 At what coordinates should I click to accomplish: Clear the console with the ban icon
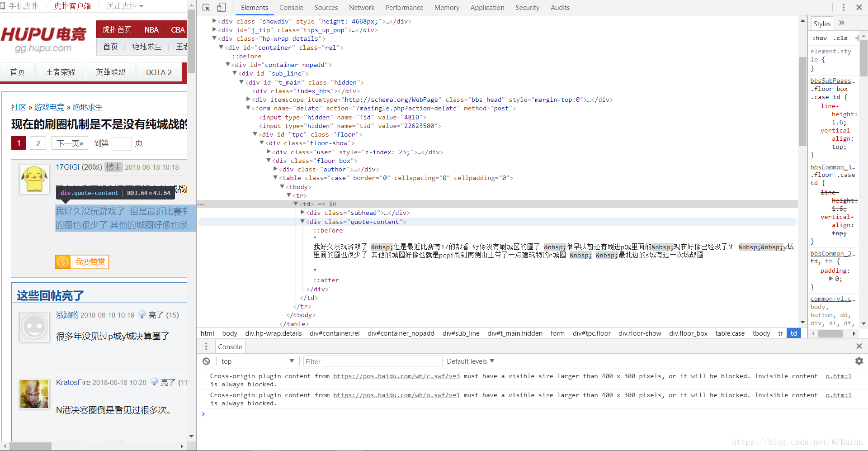coord(206,361)
